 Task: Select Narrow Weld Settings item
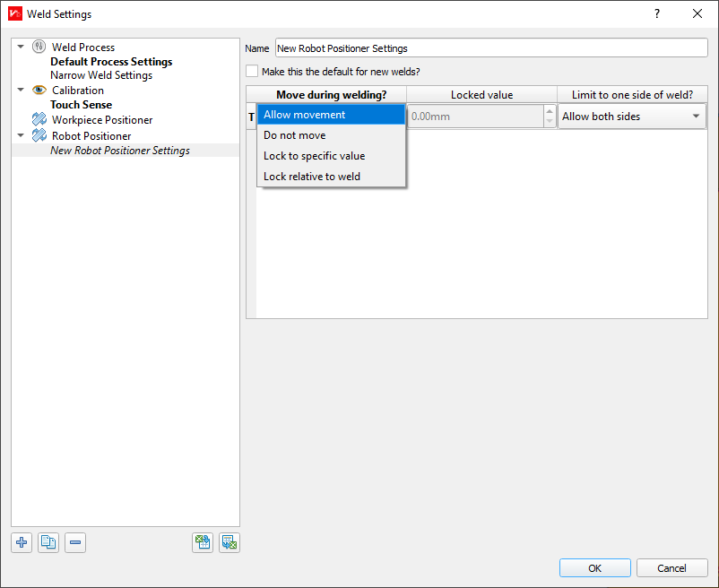point(101,75)
